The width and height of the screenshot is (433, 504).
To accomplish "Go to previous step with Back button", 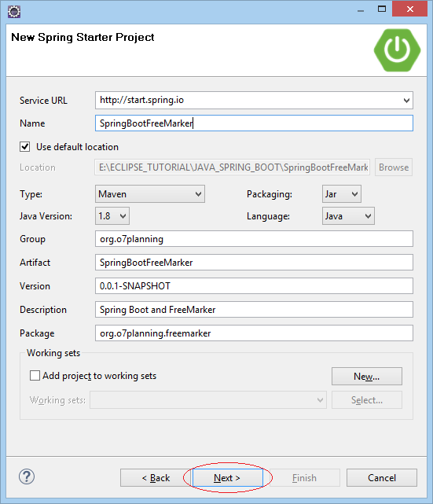I will point(156,477).
